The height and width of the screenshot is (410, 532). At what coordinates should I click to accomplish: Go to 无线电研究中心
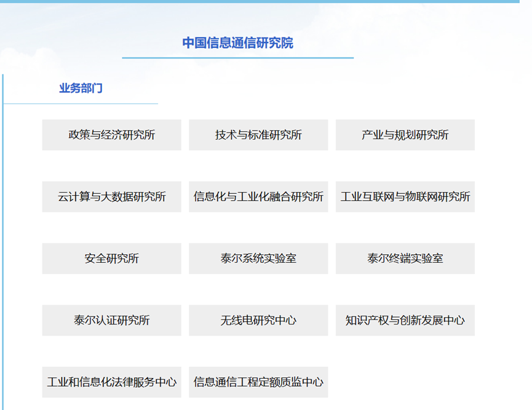(x=258, y=320)
